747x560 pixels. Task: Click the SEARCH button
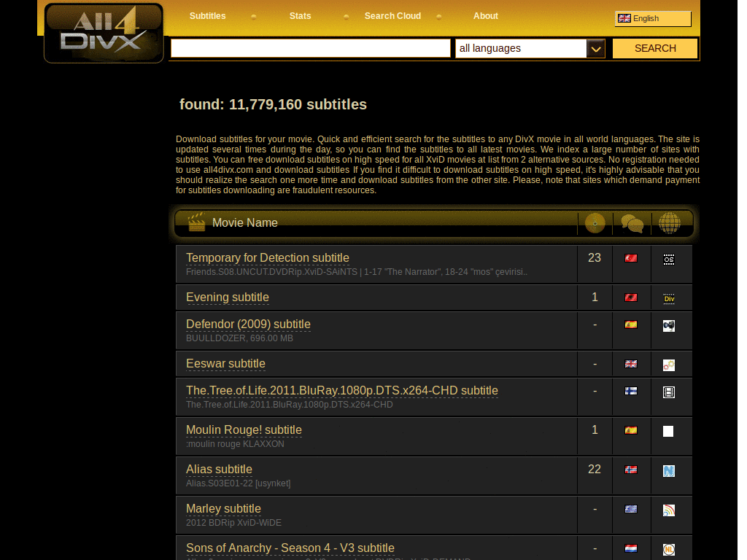[x=654, y=48]
